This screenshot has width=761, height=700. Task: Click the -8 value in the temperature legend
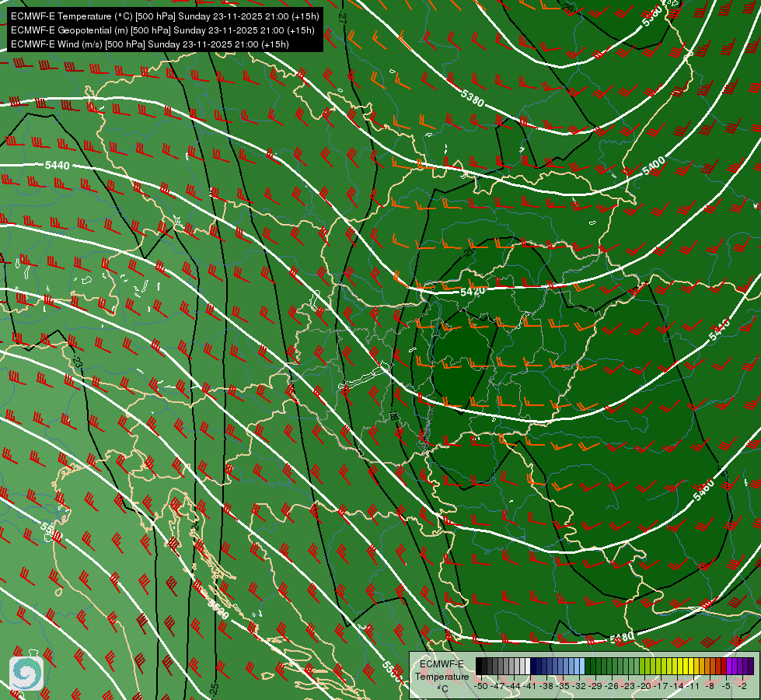click(710, 686)
